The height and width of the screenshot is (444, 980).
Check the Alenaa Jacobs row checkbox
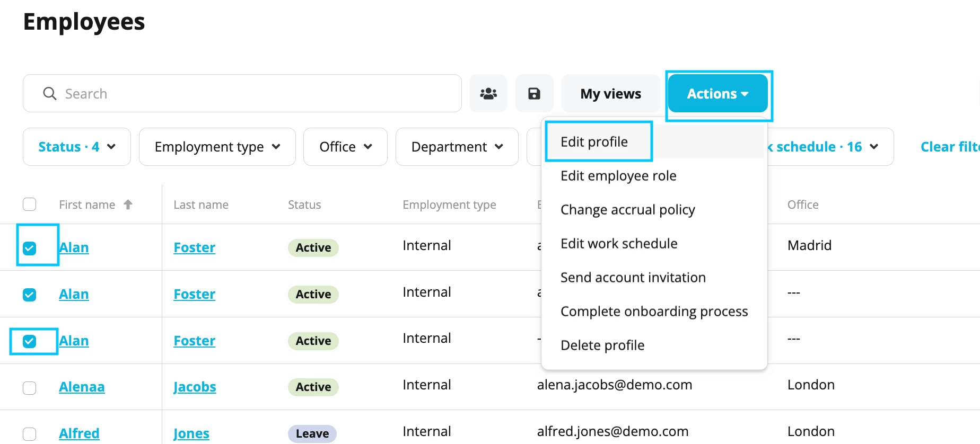click(30, 388)
